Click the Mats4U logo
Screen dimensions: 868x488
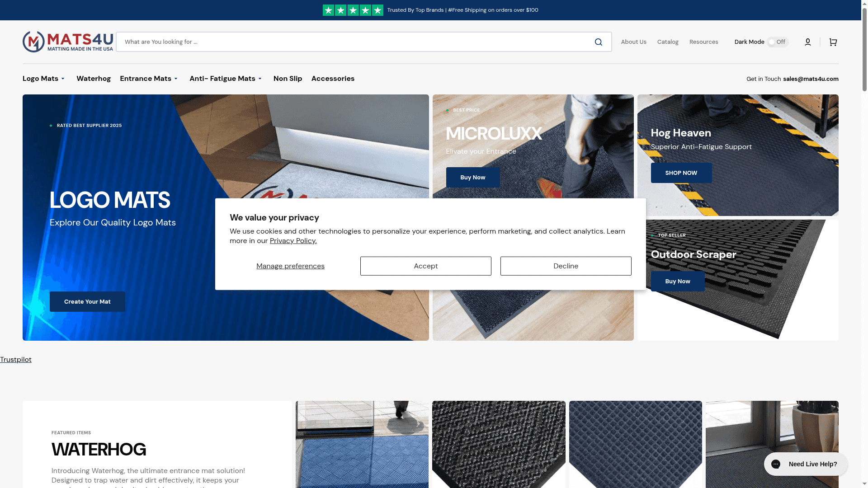click(68, 42)
